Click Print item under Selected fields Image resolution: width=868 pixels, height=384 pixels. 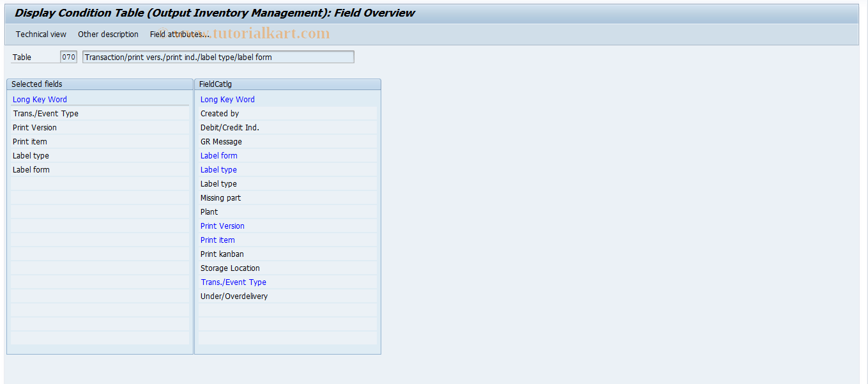(x=29, y=141)
